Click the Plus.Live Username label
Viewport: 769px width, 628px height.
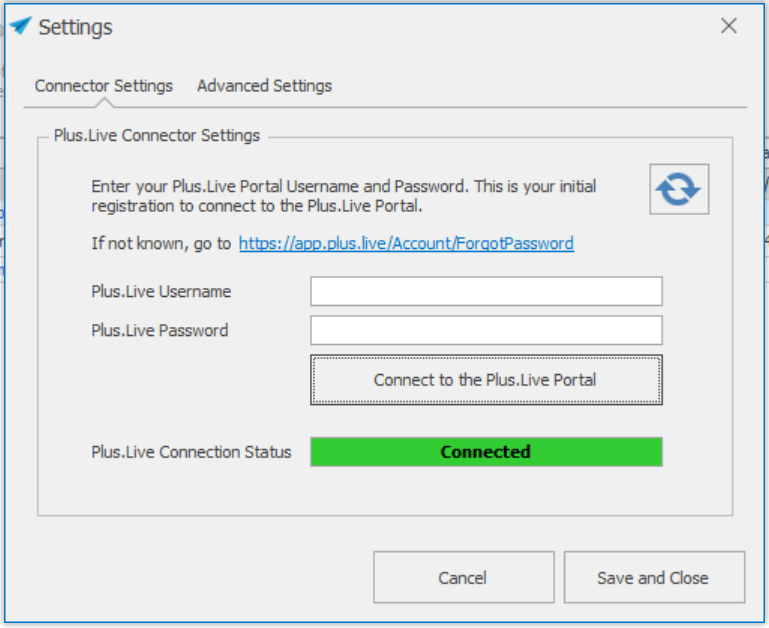click(x=161, y=291)
